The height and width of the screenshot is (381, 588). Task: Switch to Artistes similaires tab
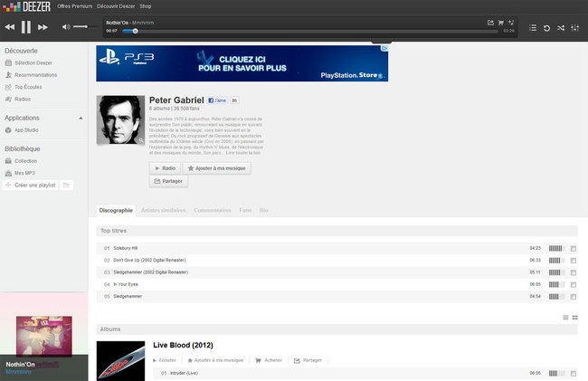click(163, 210)
